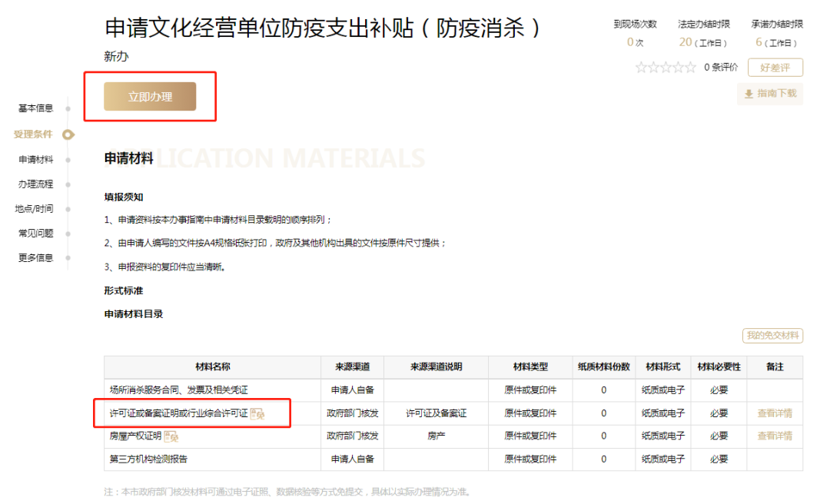Select 基本信息 in the side navigation
Image resolution: width=830 pixels, height=504 pixels.
pyautogui.click(x=36, y=108)
